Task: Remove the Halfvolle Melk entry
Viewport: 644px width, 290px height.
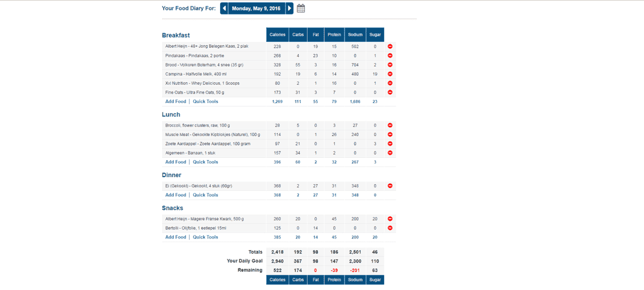Action: (x=390, y=74)
